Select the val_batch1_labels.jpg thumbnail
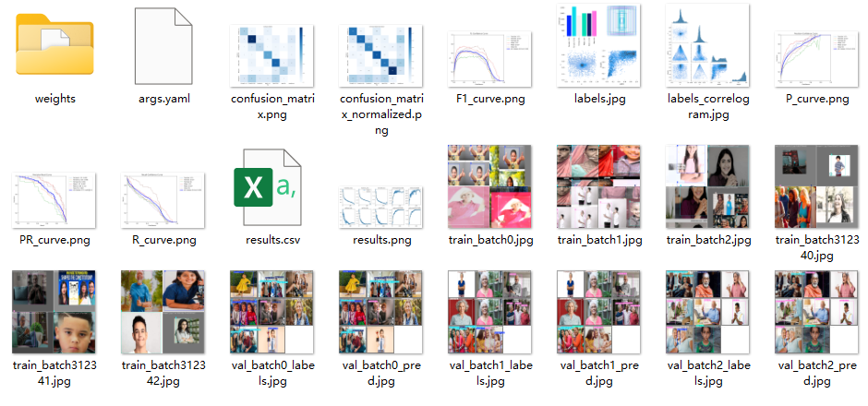The height and width of the screenshot is (406, 868). coord(489,312)
